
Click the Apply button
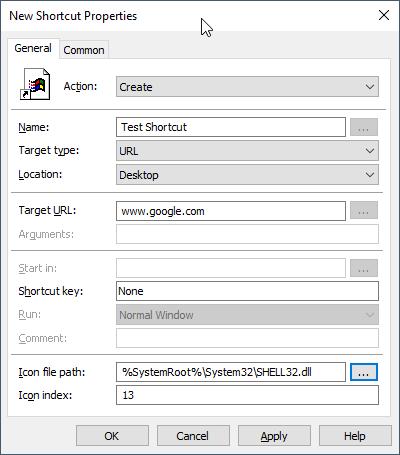pos(274,436)
